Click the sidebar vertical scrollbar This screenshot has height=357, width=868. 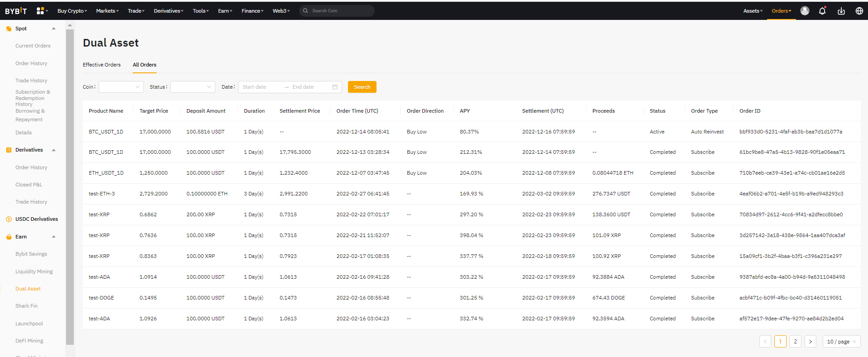[x=70, y=181]
